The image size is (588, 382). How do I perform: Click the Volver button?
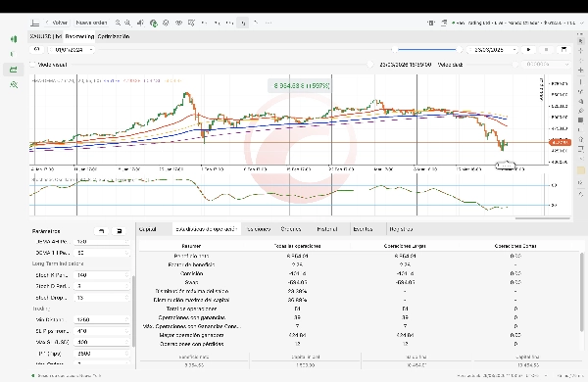coord(57,23)
